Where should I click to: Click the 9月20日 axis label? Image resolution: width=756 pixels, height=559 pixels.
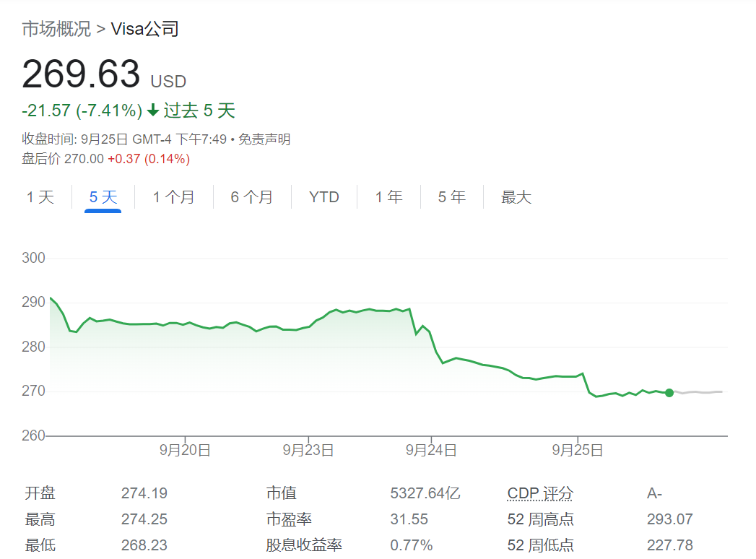pos(185,451)
